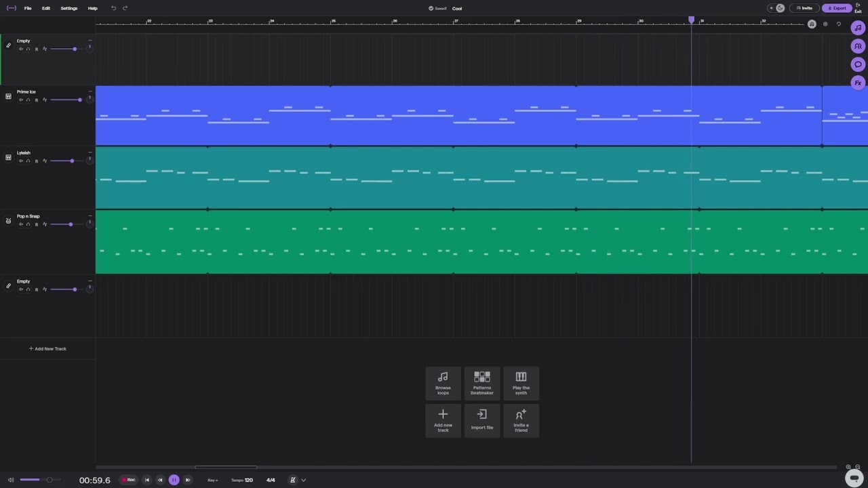Open the Key dropdown
868x488 pixels.
[x=213, y=480]
